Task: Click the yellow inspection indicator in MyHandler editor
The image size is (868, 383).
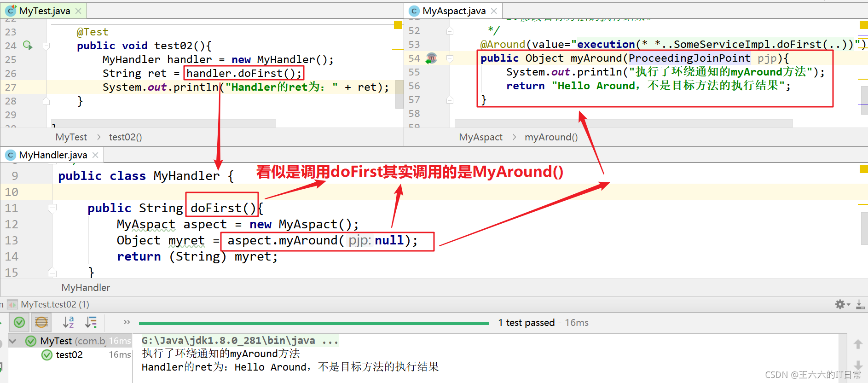Action: (863, 169)
